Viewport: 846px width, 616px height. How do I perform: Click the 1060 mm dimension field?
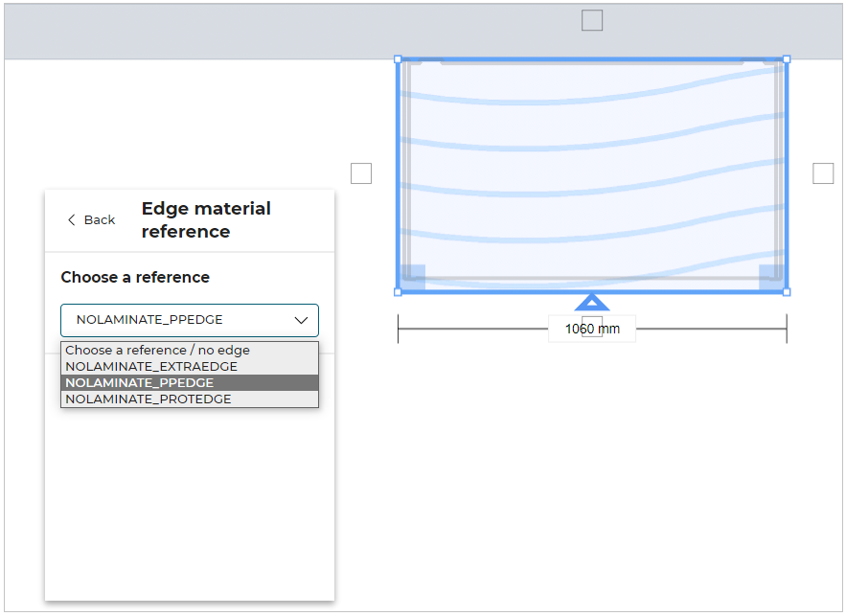(591, 328)
